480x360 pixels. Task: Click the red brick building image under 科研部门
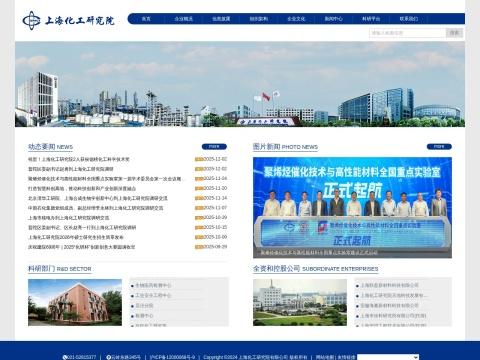[75, 302]
